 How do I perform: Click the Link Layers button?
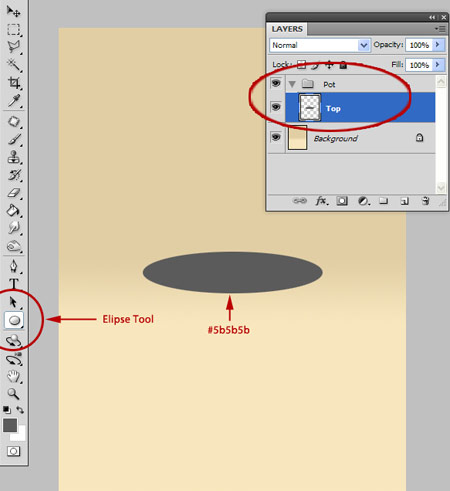[x=299, y=201]
